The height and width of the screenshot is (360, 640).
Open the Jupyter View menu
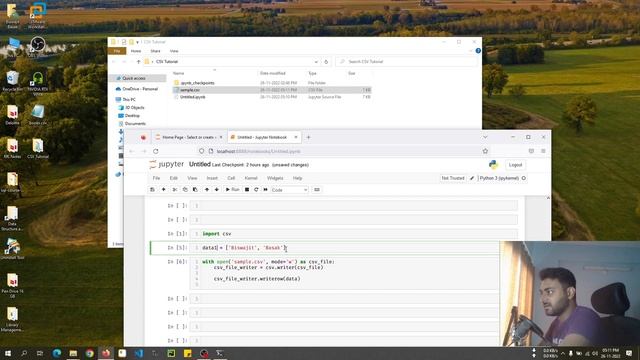click(x=192, y=178)
